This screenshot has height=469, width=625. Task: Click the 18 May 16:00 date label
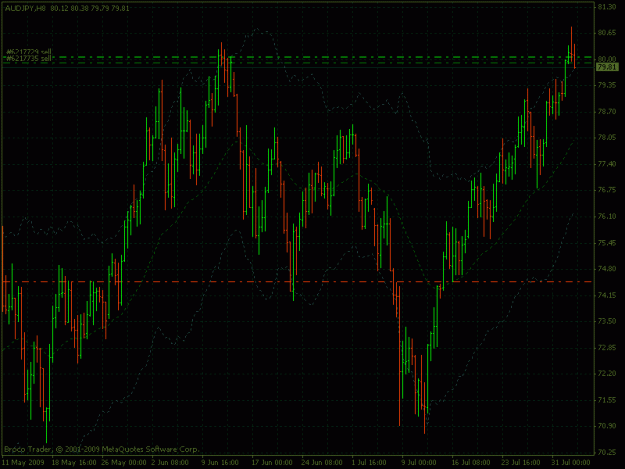tap(74, 463)
